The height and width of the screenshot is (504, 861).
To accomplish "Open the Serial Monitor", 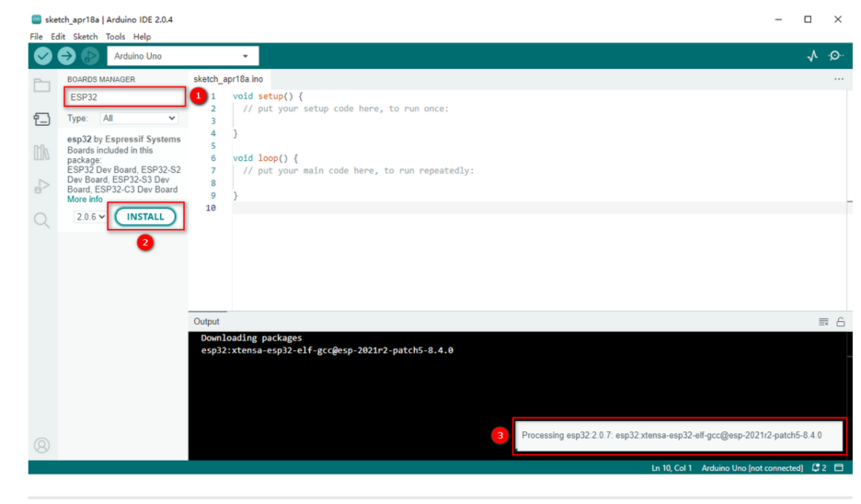I will pyautogui.click(x=836, y=56).
